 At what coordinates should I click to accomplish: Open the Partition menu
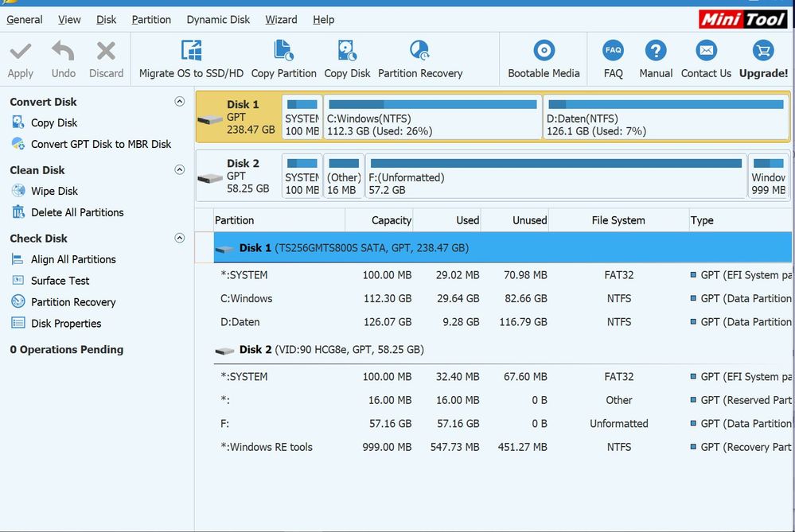pos(151,19)
